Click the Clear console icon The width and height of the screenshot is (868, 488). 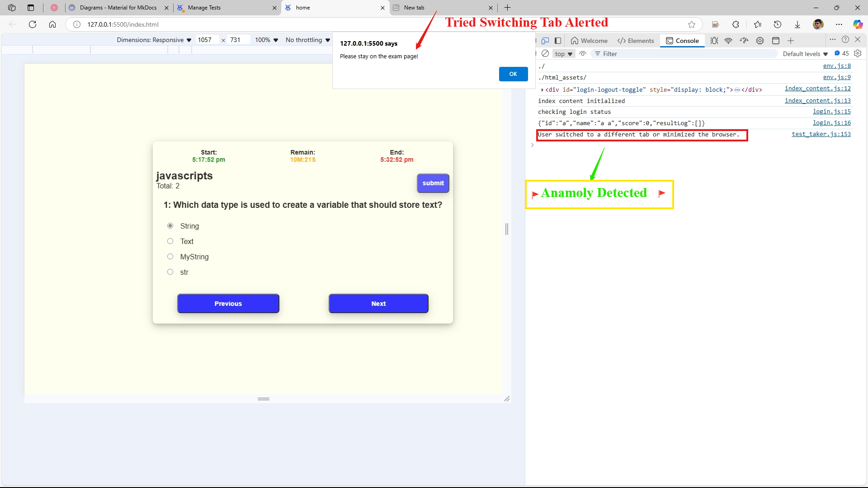tap(545, 53)
